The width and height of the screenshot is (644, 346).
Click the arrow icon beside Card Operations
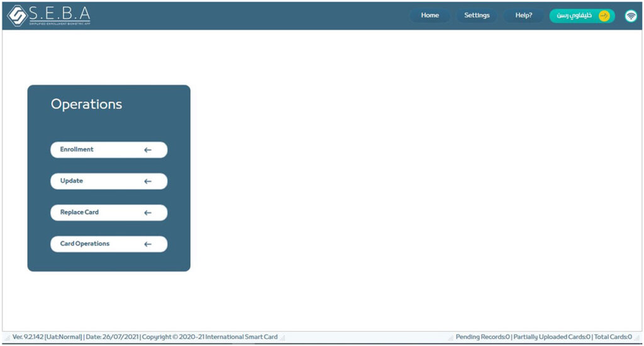pyautogui.click(x=148, y=244)
